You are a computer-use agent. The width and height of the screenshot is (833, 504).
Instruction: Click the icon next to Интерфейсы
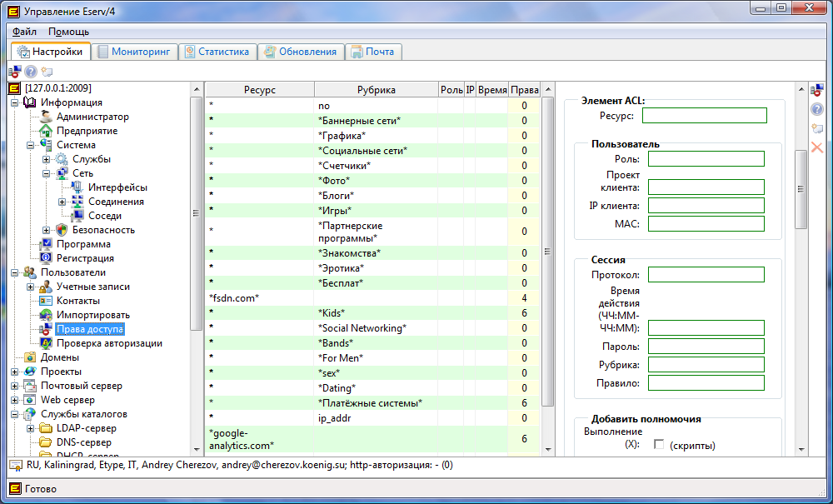[77, 187]
